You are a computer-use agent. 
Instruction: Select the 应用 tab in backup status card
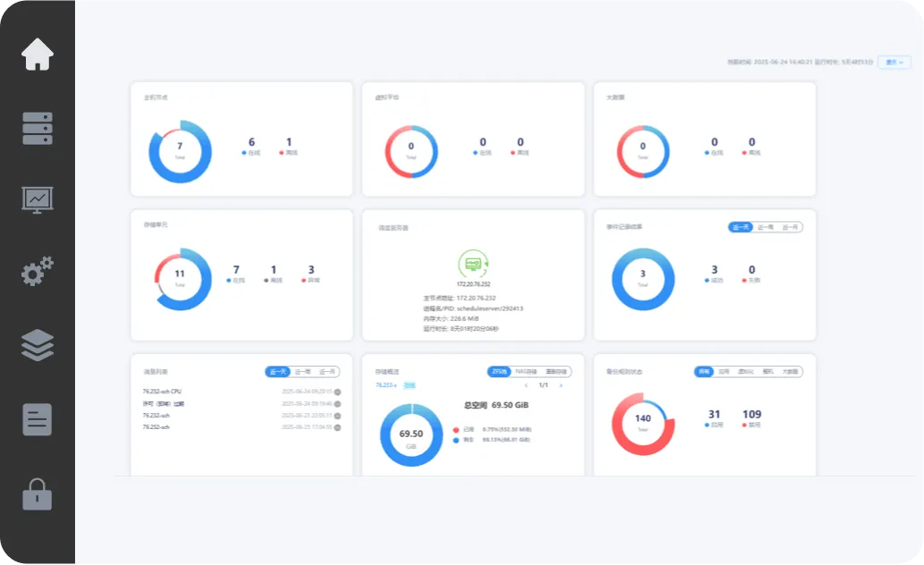pos(724,372)
